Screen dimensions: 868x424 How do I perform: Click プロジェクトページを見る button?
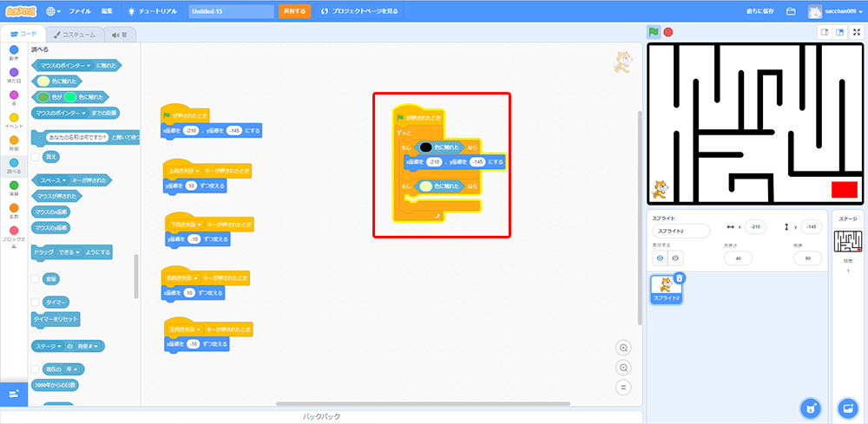pos(359,11)
